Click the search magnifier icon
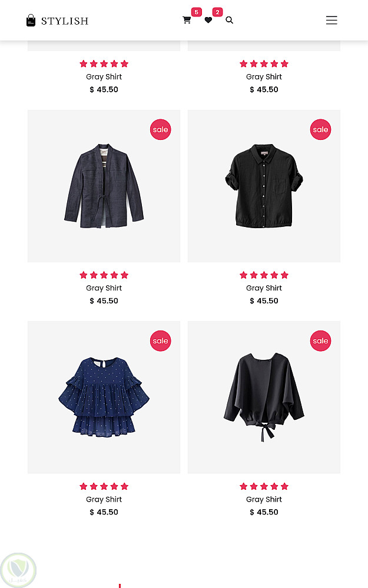 coord(230,20)
